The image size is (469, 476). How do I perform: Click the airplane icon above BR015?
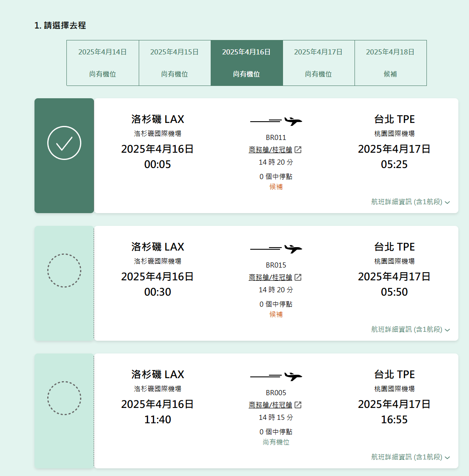point(293,249)
